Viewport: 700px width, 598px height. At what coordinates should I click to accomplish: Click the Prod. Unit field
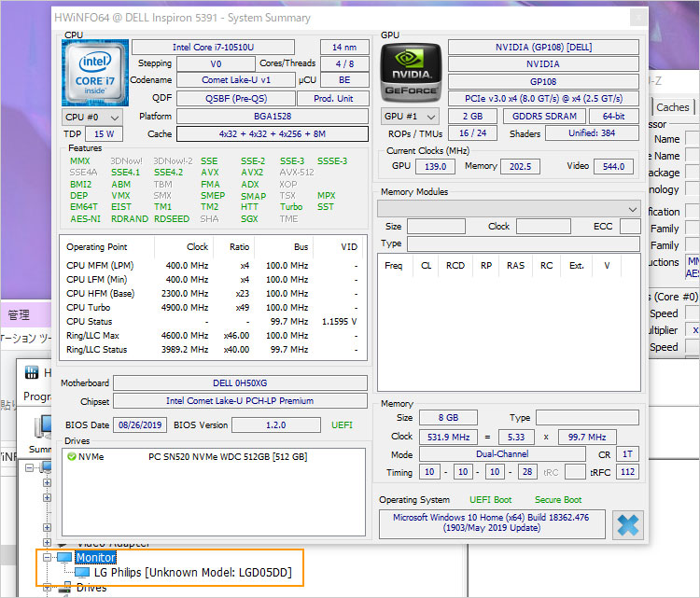click(x=333, y=99)
